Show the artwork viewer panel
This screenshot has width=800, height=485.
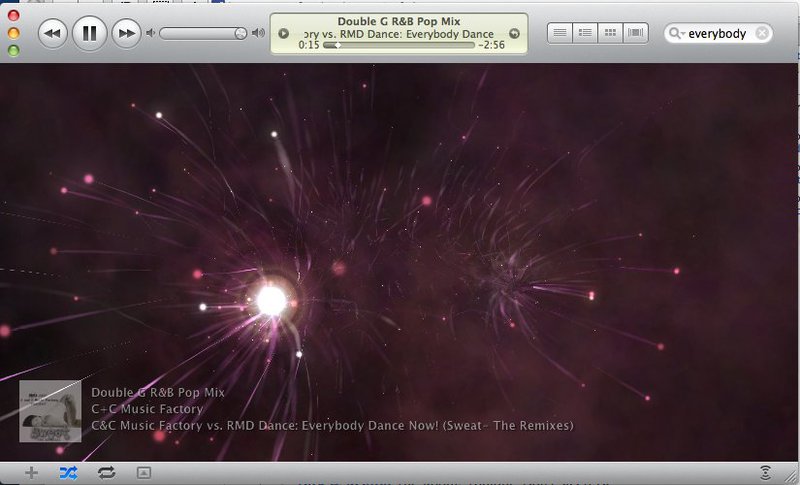(144, 473)
